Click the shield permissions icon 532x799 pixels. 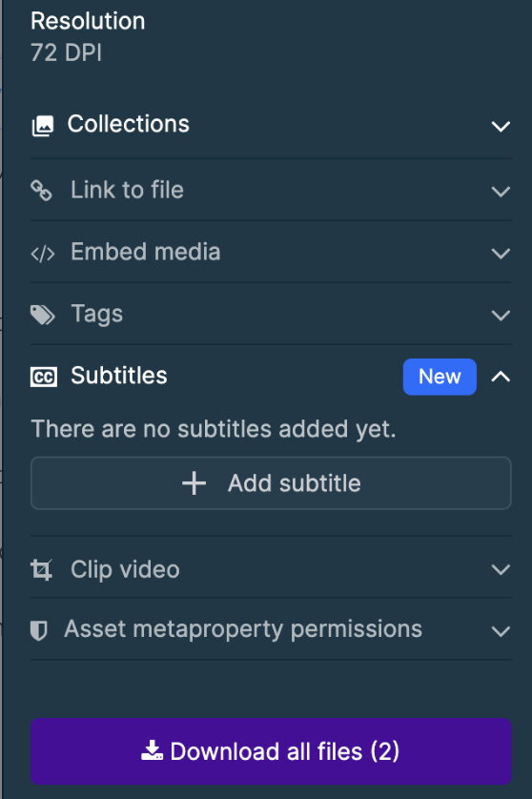pyautogui.click(x=39, y=630)
